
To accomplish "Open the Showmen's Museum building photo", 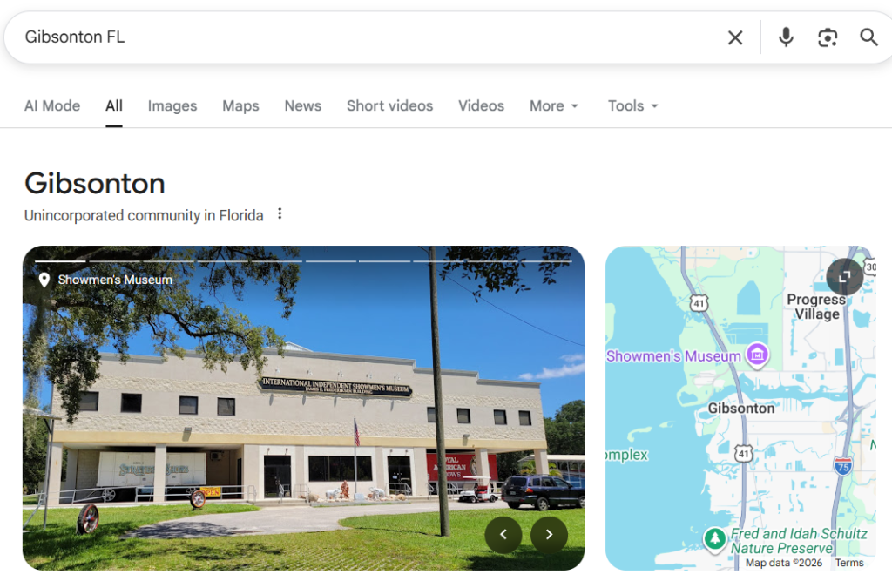I will click(x=303, y=408).
